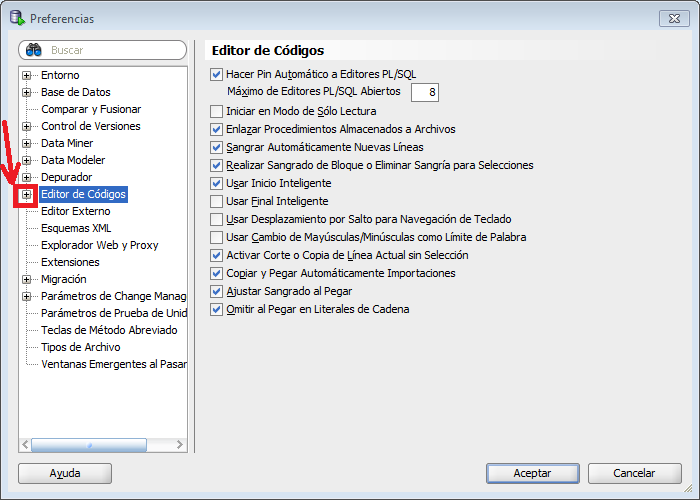Click the Preferencias window title icon

(x=16, y=18)
